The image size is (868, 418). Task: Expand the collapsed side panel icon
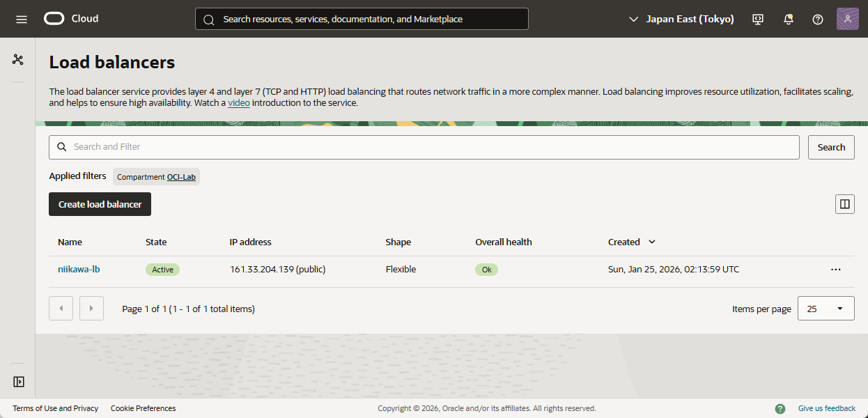[19, 382]
